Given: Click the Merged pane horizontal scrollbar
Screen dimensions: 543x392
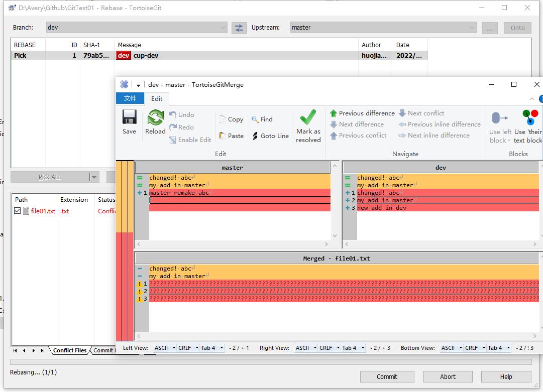Looking at the screenshot, I should point(337,336).
